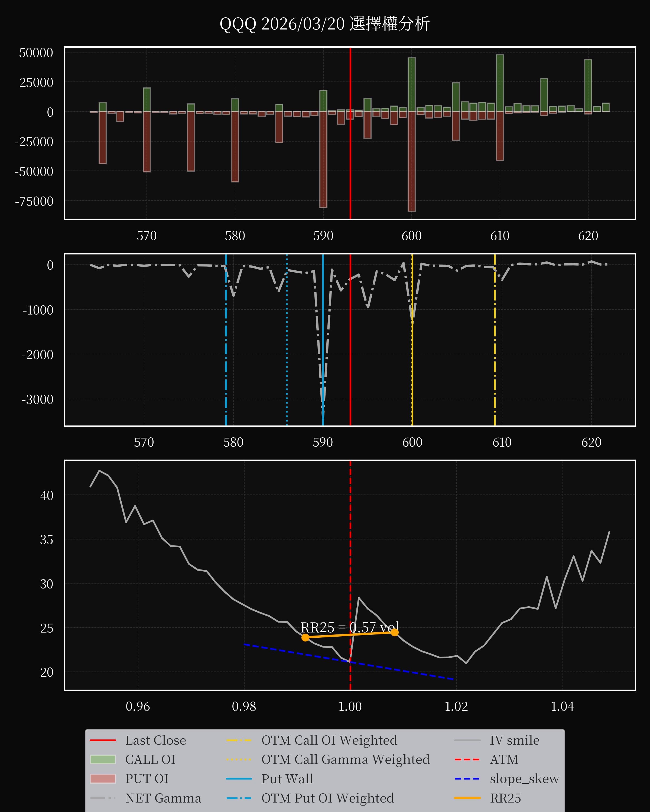This screenshot has height=812, width=650.
Task: Click the OTM Call Gamma Weighted legend label
Action: coord(346,759)
